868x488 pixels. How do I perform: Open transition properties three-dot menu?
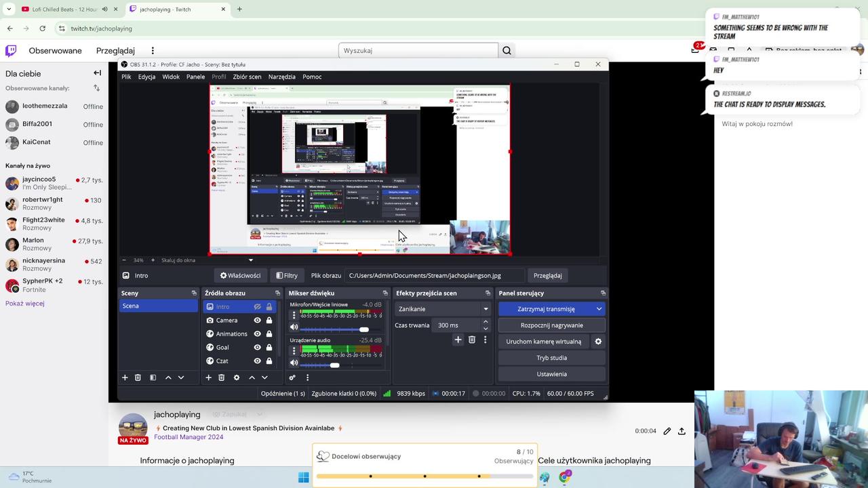485,340
